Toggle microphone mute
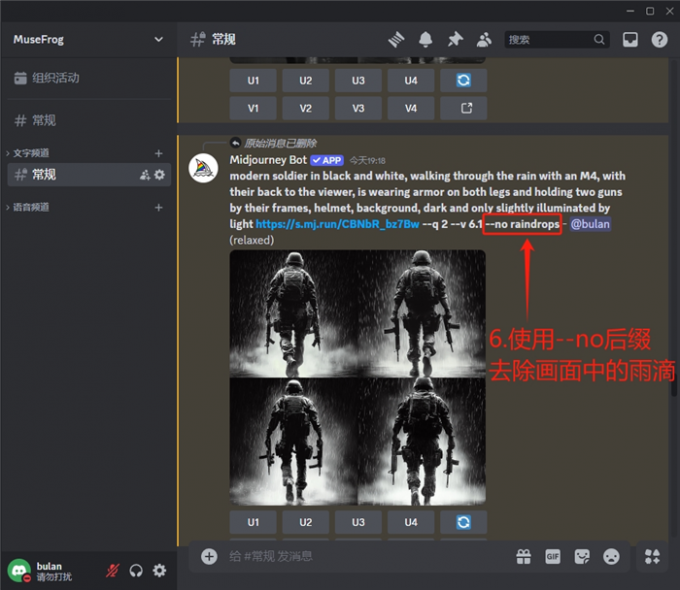This screenshot has width=680, height=590. (112, 570)
